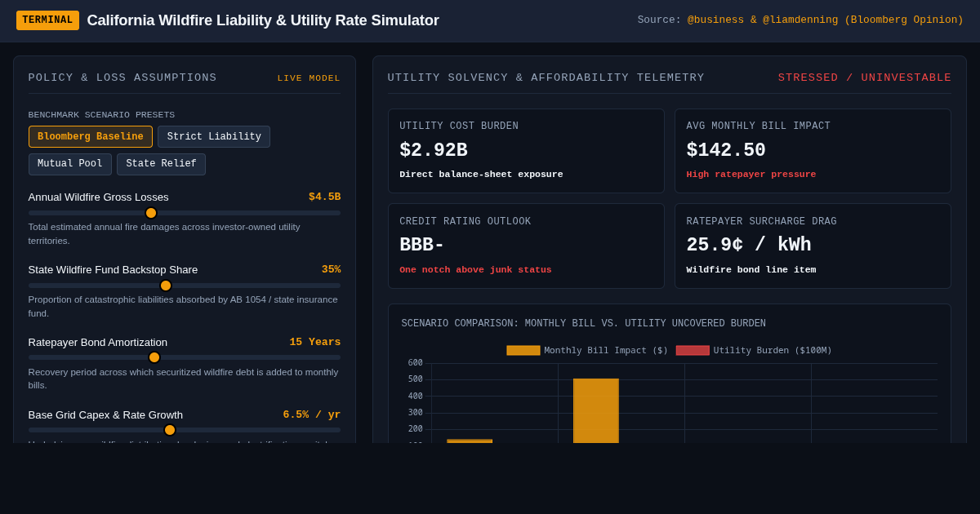Open the Avg Monthly Bill Impact card

[813, 151]
